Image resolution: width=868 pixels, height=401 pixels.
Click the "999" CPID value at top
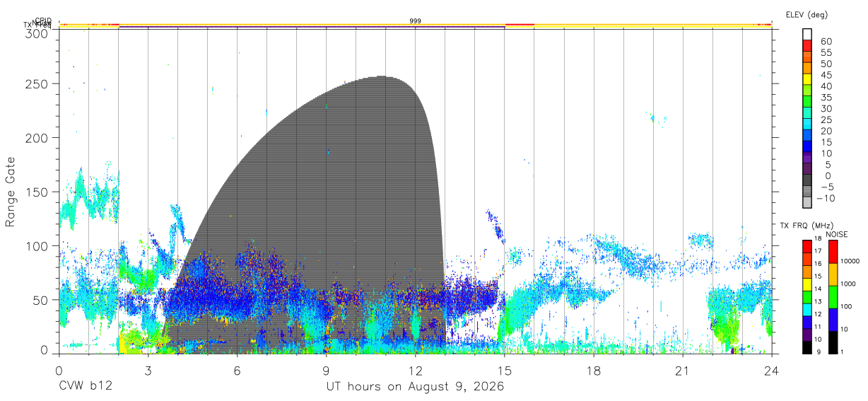coord(416,21)
